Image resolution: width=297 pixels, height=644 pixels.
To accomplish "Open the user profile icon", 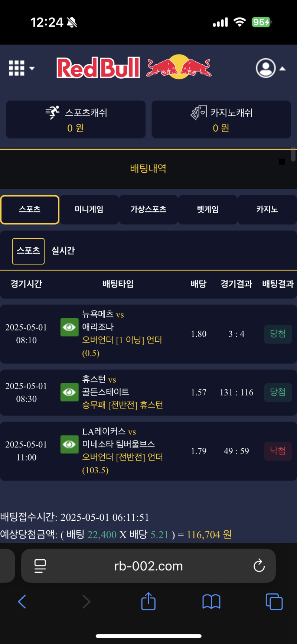I will click(266, 68).
